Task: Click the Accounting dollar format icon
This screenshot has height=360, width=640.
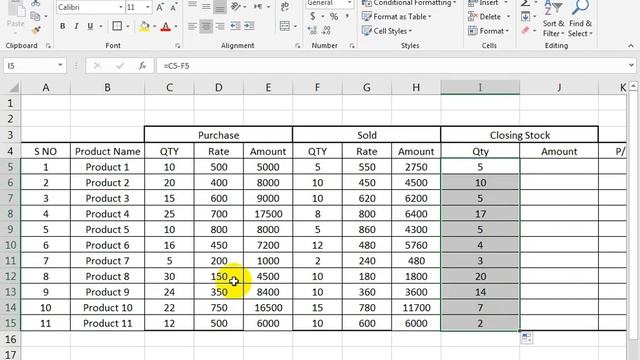Action: click(x=313, y=16)
